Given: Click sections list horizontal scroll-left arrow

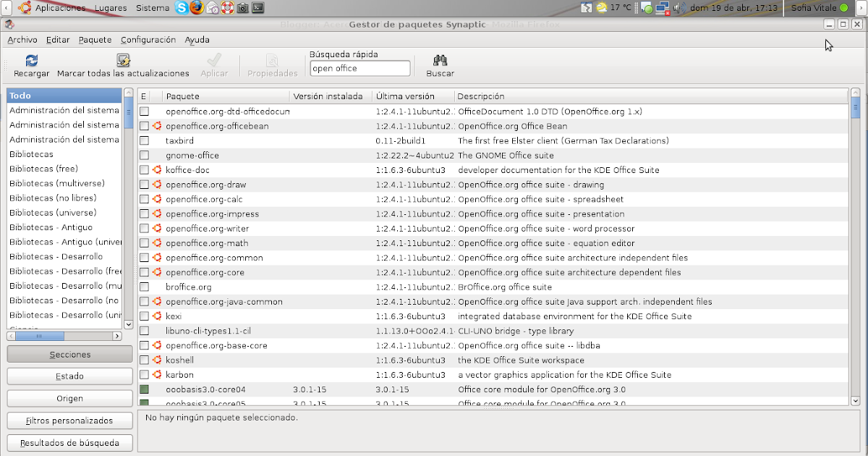Looking at the screenshot, I should (x=11, y=337).
